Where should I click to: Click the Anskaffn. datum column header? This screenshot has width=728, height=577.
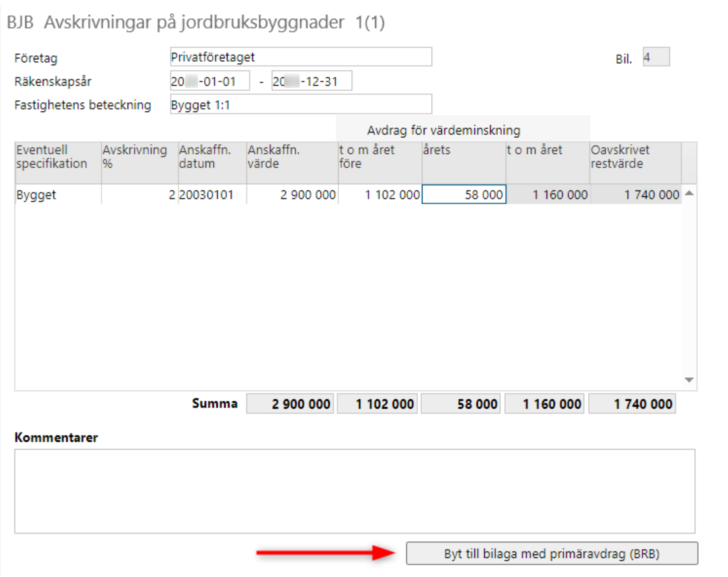[x=212, y=163]
